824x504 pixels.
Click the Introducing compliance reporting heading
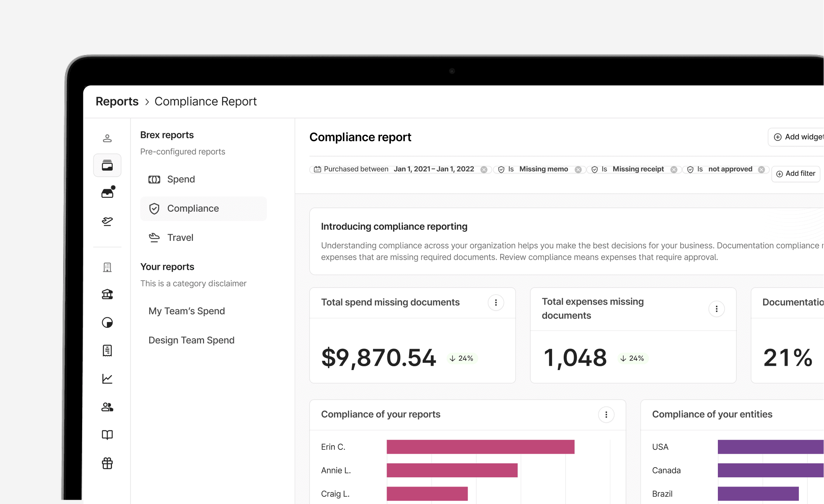click(394, 226)
